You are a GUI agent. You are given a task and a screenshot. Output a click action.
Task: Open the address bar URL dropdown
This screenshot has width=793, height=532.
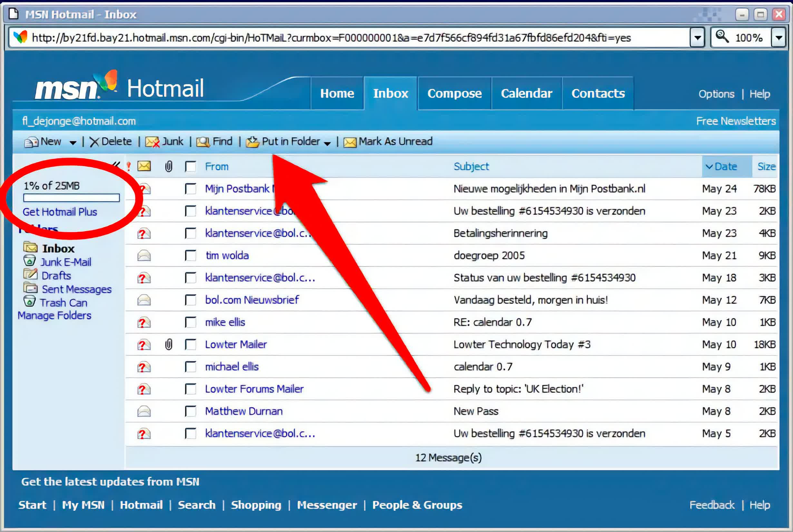pos(697,38)
